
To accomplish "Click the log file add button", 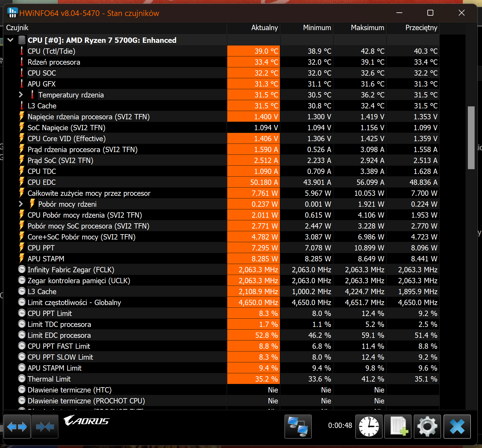I will [398, 427].
